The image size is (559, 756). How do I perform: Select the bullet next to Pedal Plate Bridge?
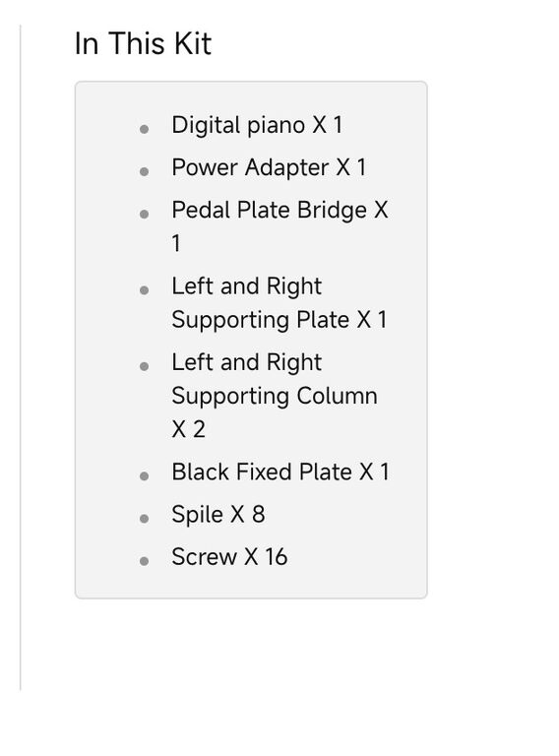click(x=144, y=214)
